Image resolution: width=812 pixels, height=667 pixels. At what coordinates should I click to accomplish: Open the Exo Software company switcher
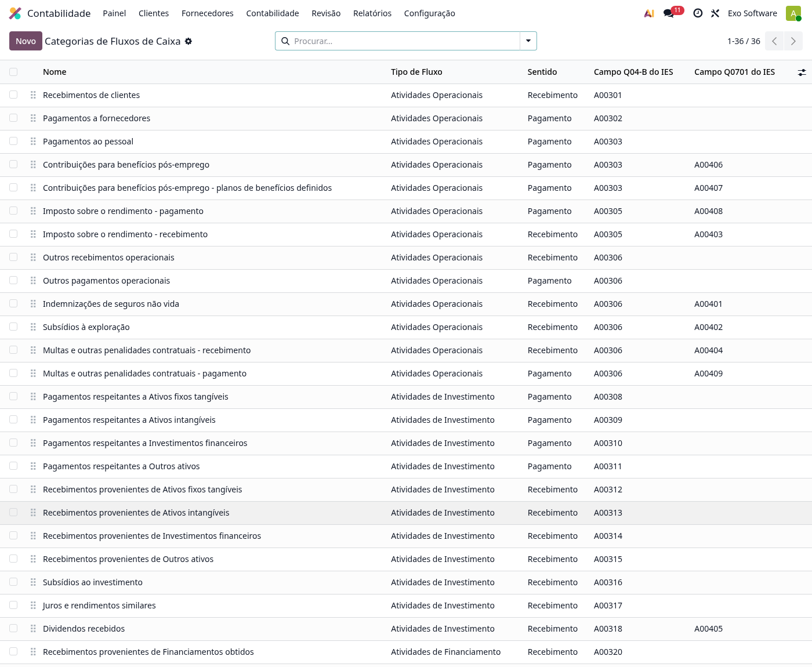(x=752, y=13)
